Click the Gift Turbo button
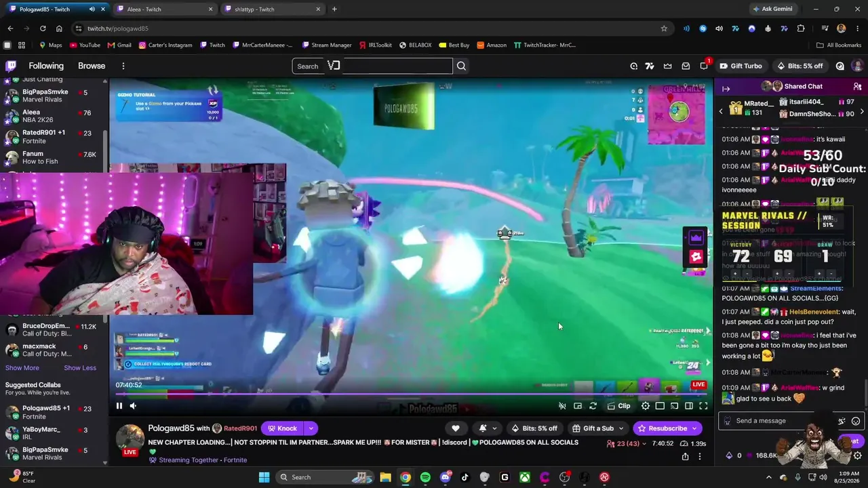868x488 pixels. click(741, 66)
